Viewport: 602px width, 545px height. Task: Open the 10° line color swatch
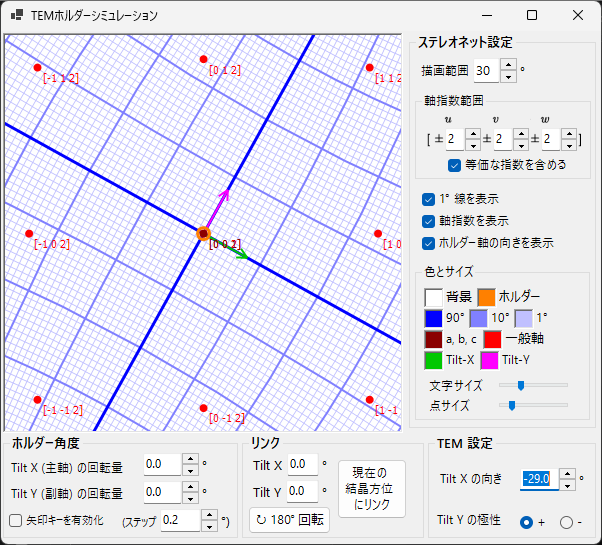pyautogui.click(x=478, y=319)
